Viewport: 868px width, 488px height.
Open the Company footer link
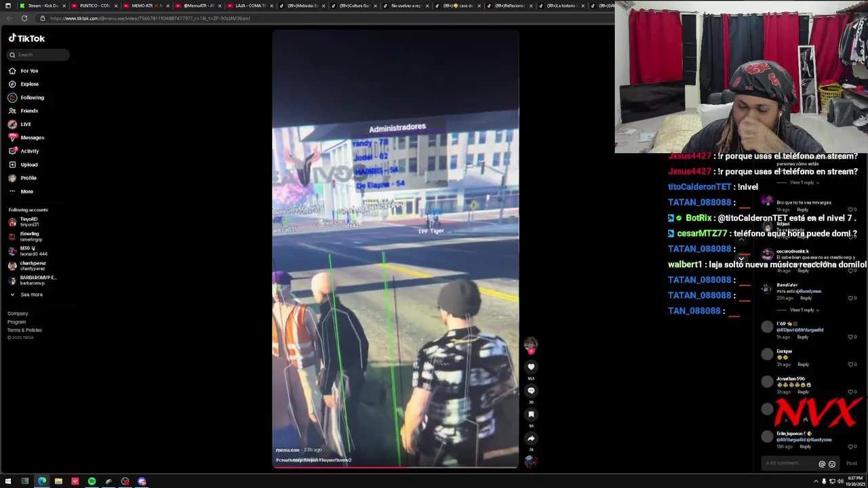pyautogui.click(x=18, y=314)
